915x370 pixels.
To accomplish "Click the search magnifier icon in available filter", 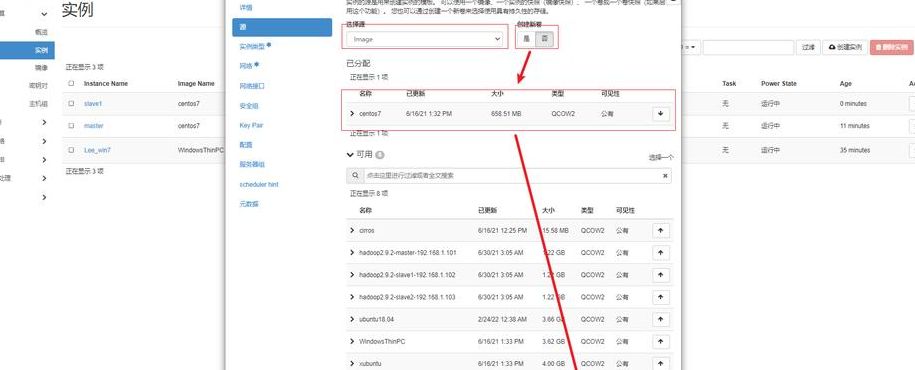I will [x=354, y=175].
